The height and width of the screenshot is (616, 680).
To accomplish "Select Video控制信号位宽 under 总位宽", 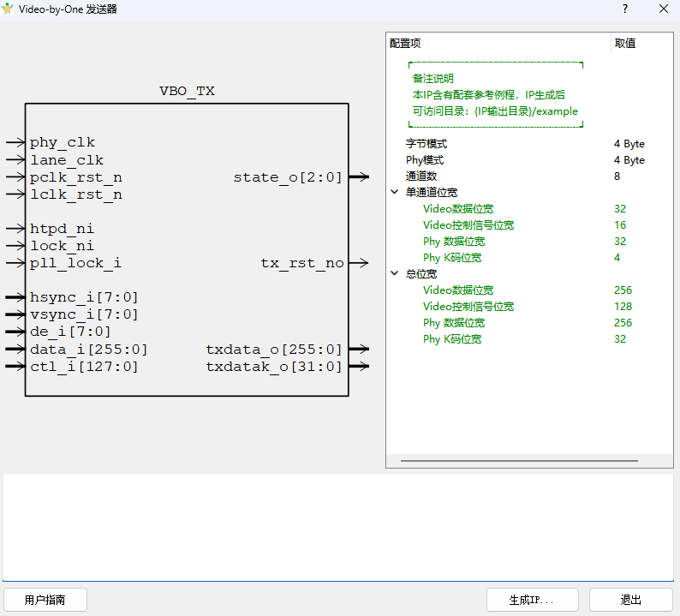I will click(468, 307).
